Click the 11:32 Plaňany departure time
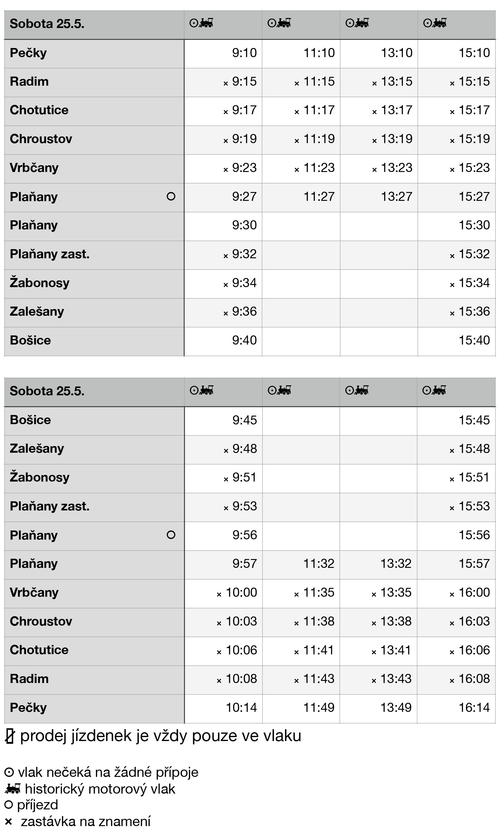The image size is (504, 834). (x=318, y=564)
